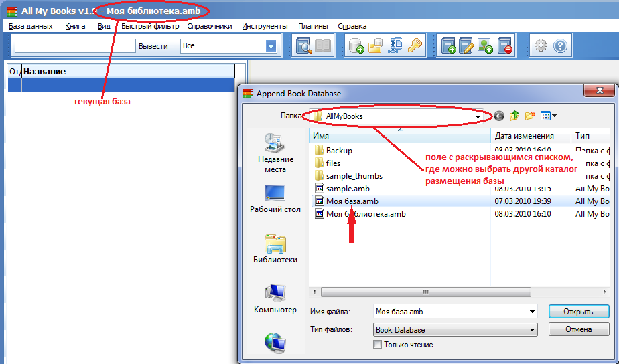Select the sample_thumbs folder
619x364 pixels.
348,175
